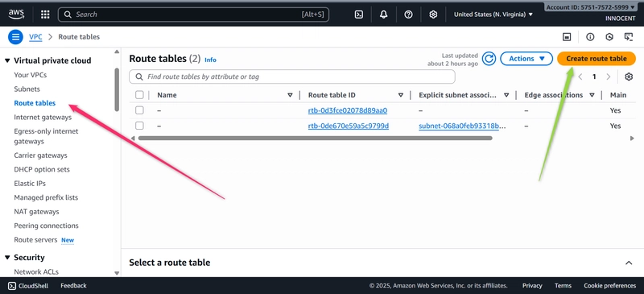Open the info circle panel icon
The height and width of the screenshot is (294, 644).
590,37
